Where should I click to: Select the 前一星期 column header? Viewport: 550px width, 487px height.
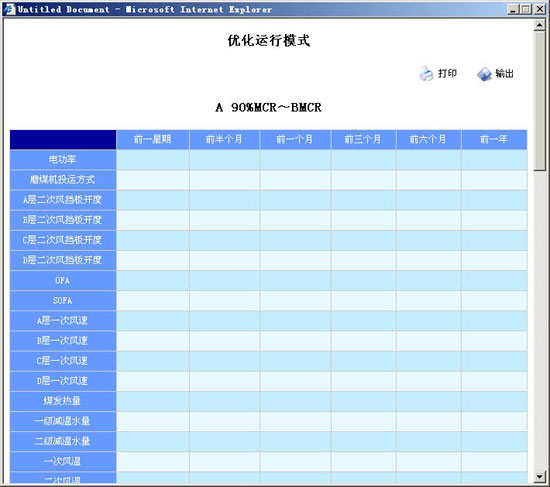(x=153, y=140)
